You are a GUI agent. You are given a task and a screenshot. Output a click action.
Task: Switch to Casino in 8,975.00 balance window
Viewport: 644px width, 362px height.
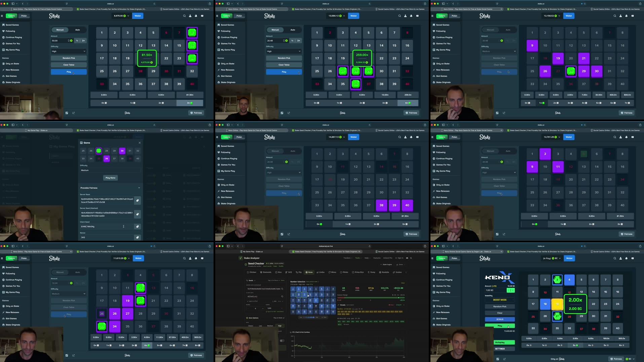tap(11, 16)
